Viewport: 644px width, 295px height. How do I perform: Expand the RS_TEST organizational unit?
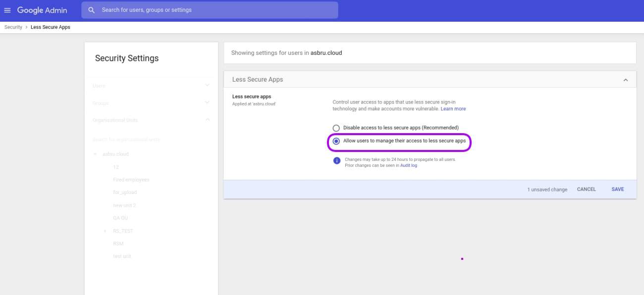pos(105,230)
